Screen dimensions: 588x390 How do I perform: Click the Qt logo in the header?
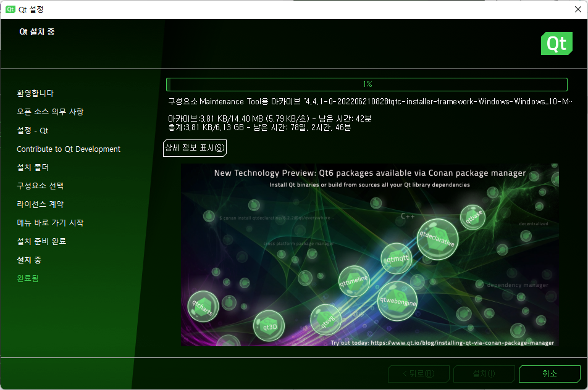tap(556, 43)
